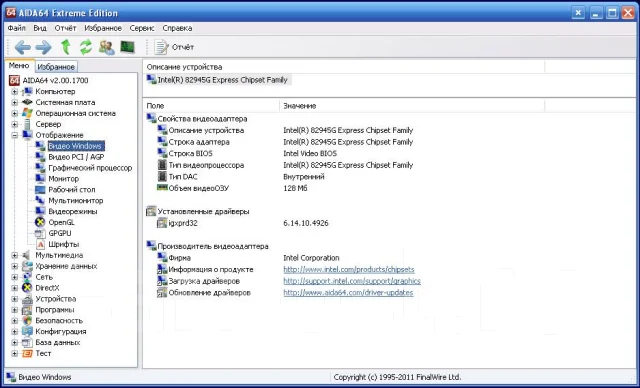
Task: Click the AIDA64 v2.00.1700 root icon
Action: [14, 80]
